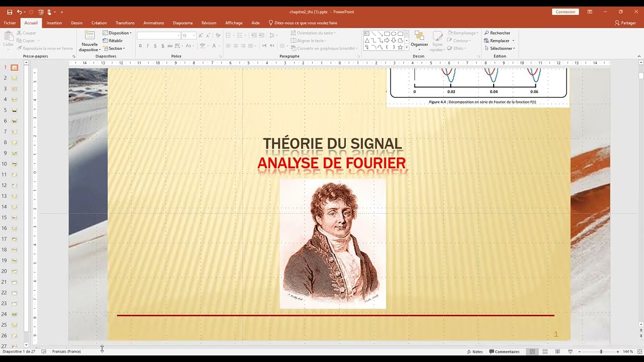This screenshot has width=644, height=362.
Task: Click the zoom slider handle
Action: pyautogui.click(x=601, y=351)
